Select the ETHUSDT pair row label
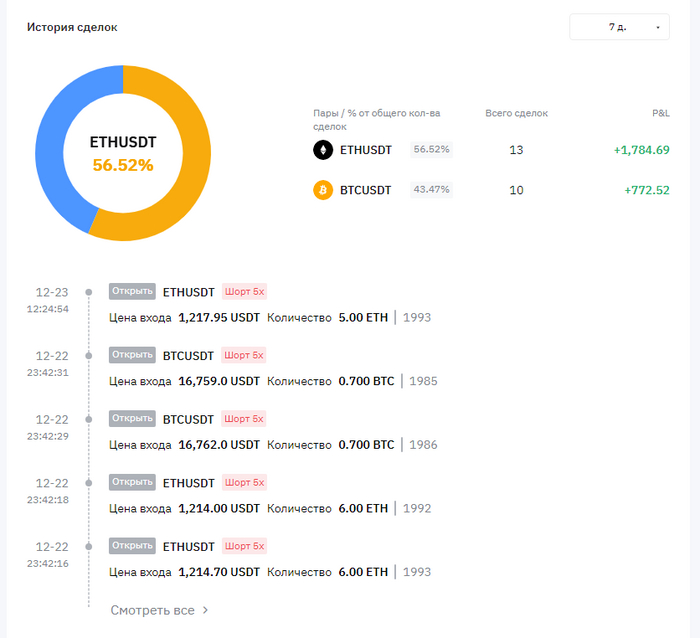This screenshot has width=700, height=638. [x=366, y=150]
